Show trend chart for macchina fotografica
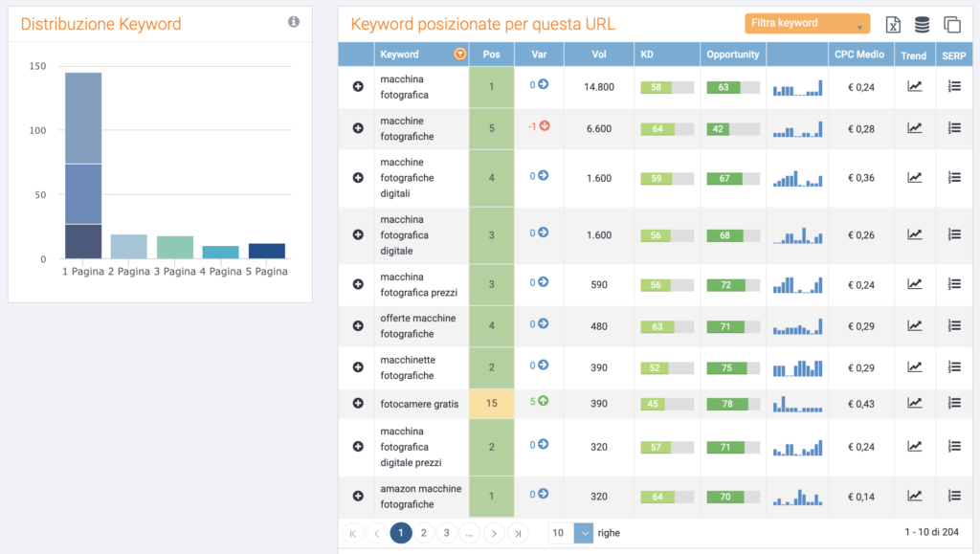The height and width of the screenshot is (554, 980). click(x=914, y=86)
